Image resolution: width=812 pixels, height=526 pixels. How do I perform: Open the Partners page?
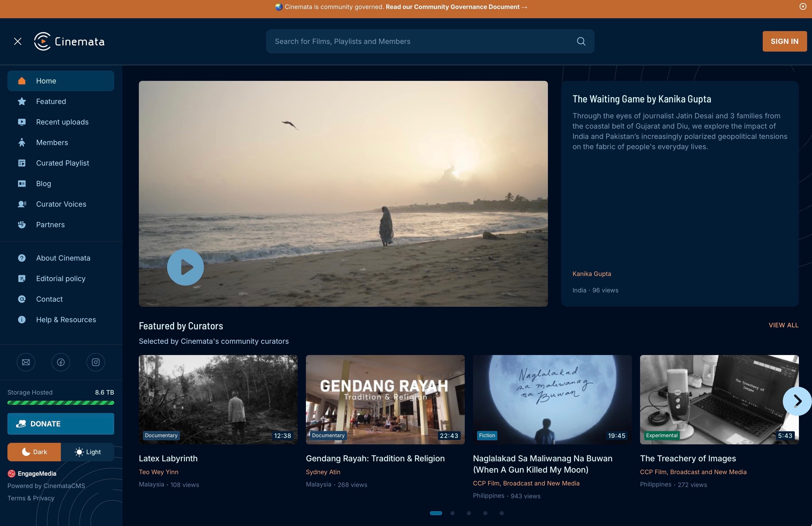pyautogui.click(x=61, y=225)
